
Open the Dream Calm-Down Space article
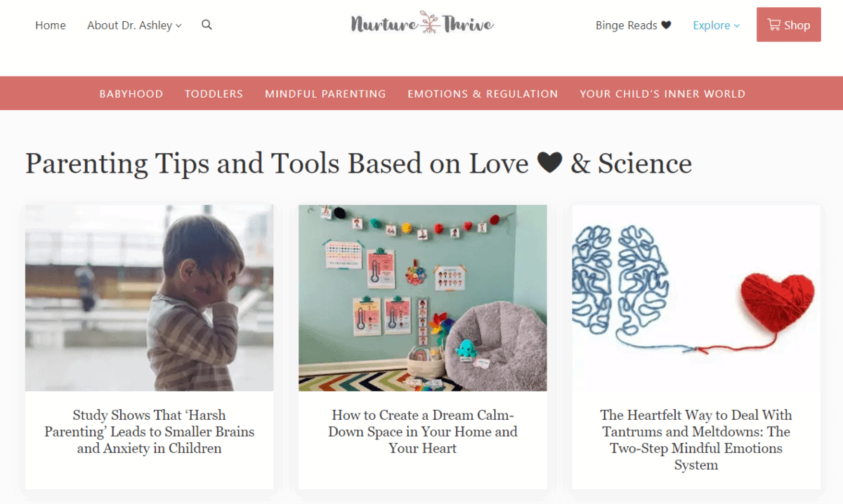coord(422,432)
